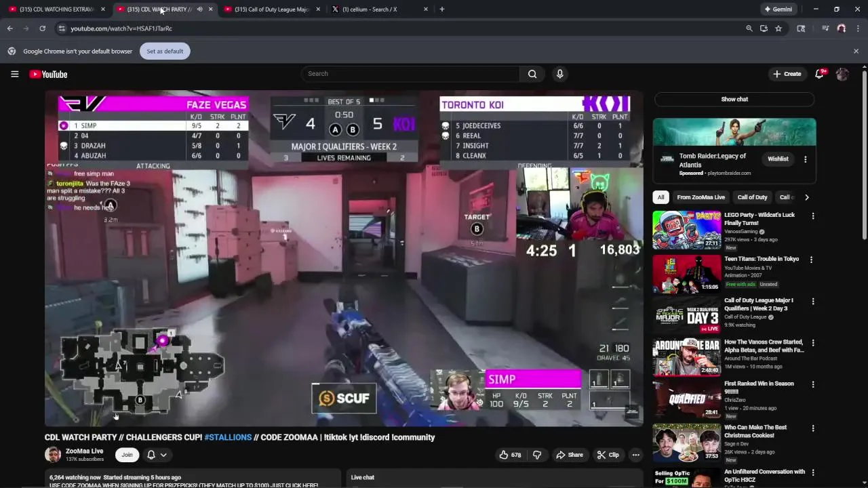Click Set as default button

(165, 51)
